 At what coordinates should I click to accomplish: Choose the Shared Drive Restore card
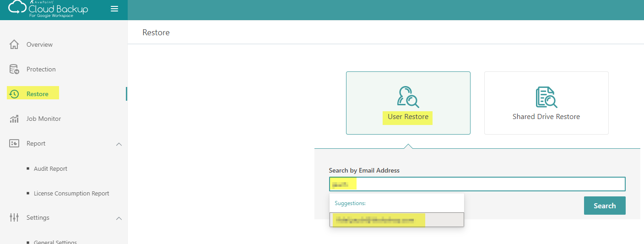[546, 103]
